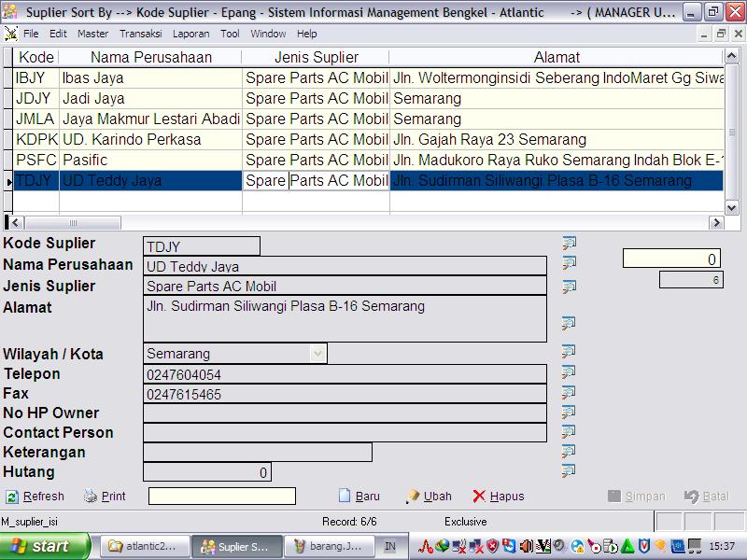Image resolution: width=747 pixels, height=560 pixels.
Task: Click the Nama Perusahaan column header
Action: coord(149,57)
